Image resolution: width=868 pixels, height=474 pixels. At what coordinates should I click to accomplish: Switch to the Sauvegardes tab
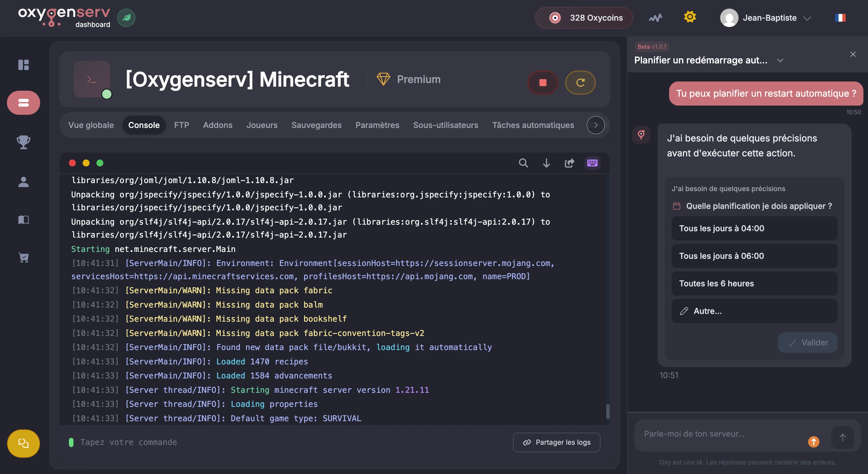click(316, 125)
